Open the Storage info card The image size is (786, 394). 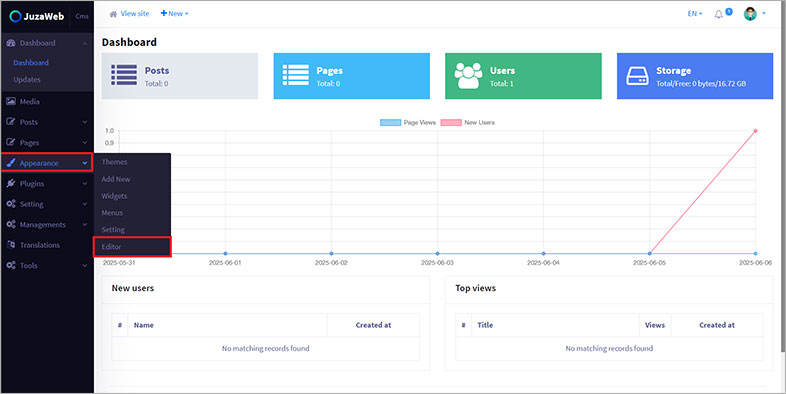(695, 76)
